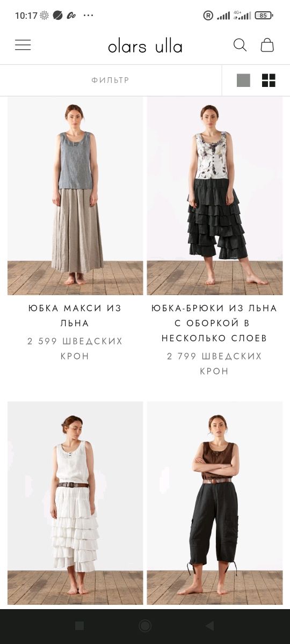Open 'Юбка-брюки из льна с оборкой' title
Screen dimensions: 290x644
click(x=214, y=323)
